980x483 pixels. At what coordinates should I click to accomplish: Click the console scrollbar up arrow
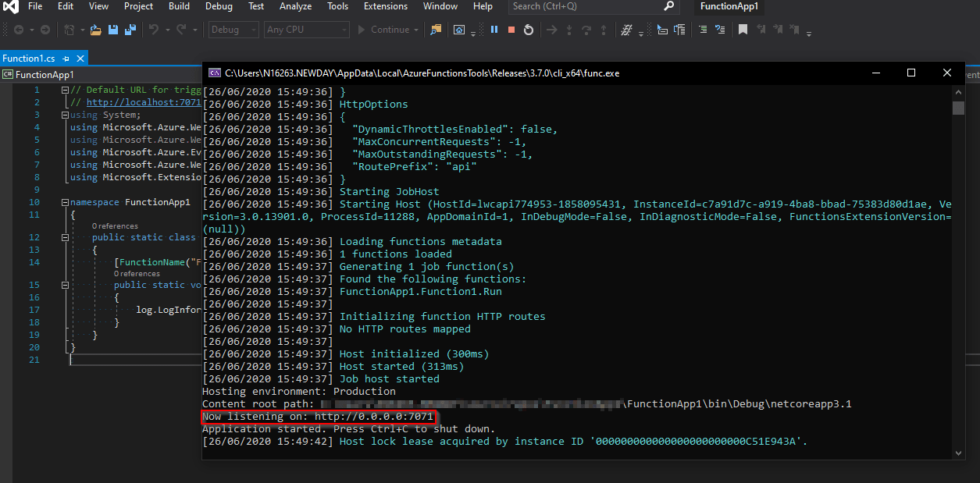958,91
